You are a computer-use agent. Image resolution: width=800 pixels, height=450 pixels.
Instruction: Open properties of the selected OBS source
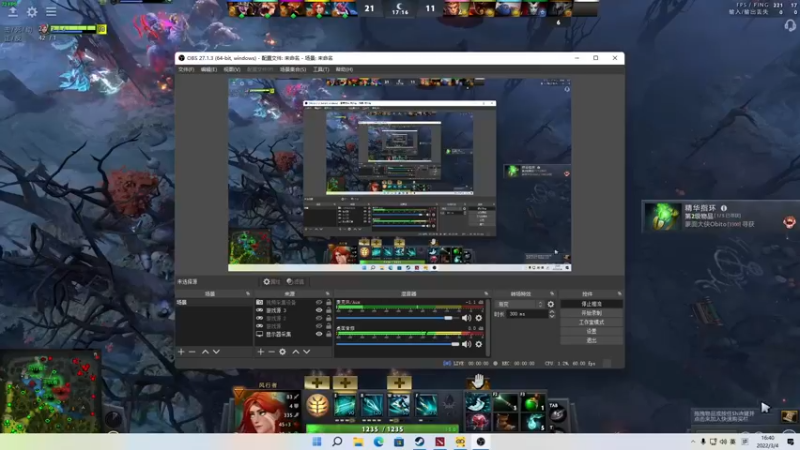tap(271, 282)
